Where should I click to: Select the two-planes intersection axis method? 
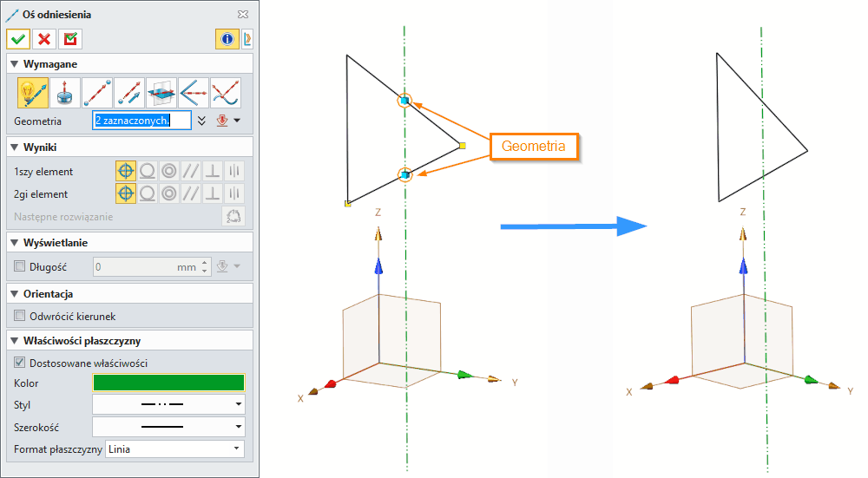click(x=161, y=93)
